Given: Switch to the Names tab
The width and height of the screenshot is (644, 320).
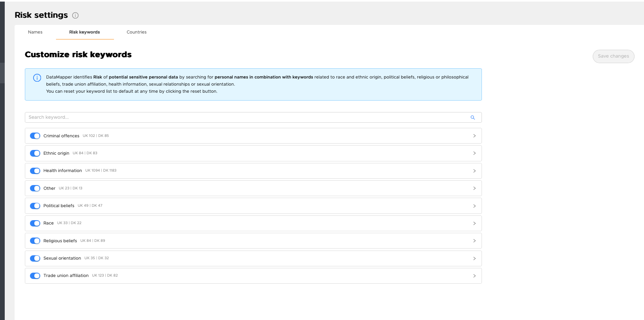Looking at the screenshot, I should coord(35,32).
